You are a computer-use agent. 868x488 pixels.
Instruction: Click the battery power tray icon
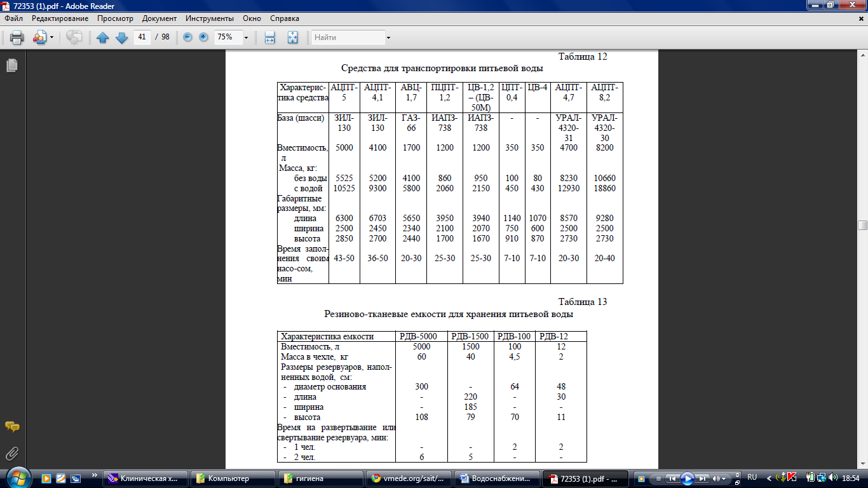point(810,478)
